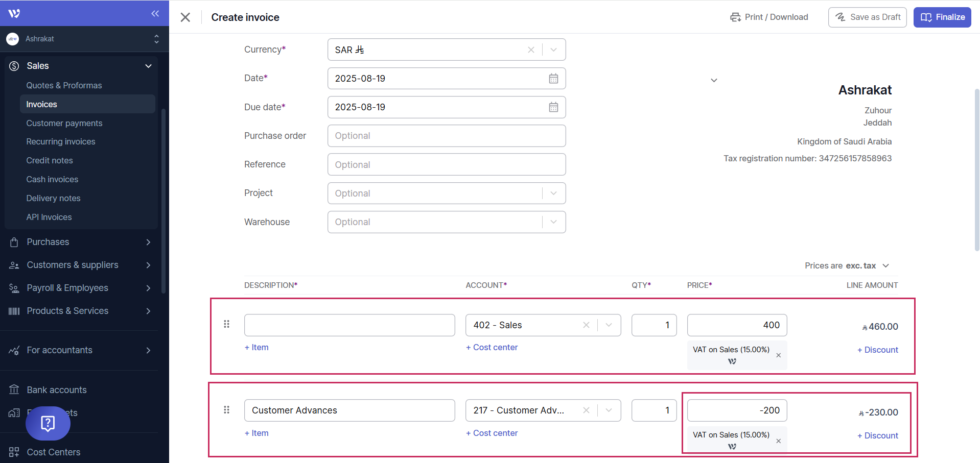
Task: Clear the SAR currency selection
Action: (x=531, y=50)
